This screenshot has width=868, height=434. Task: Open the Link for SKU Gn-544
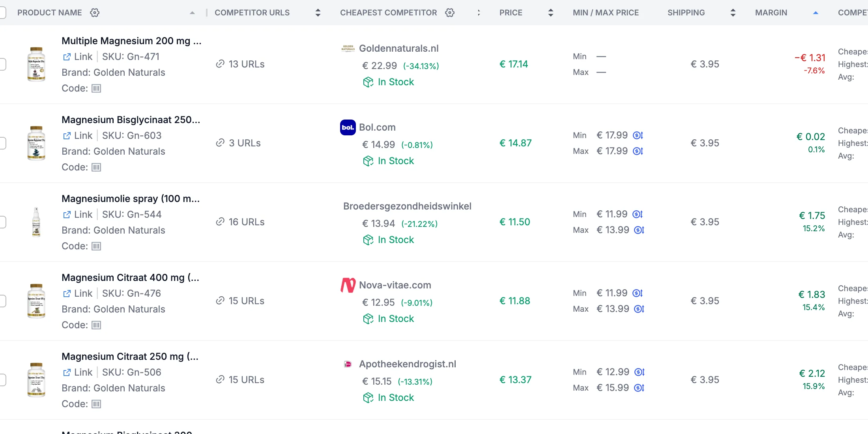coord(78,215)
